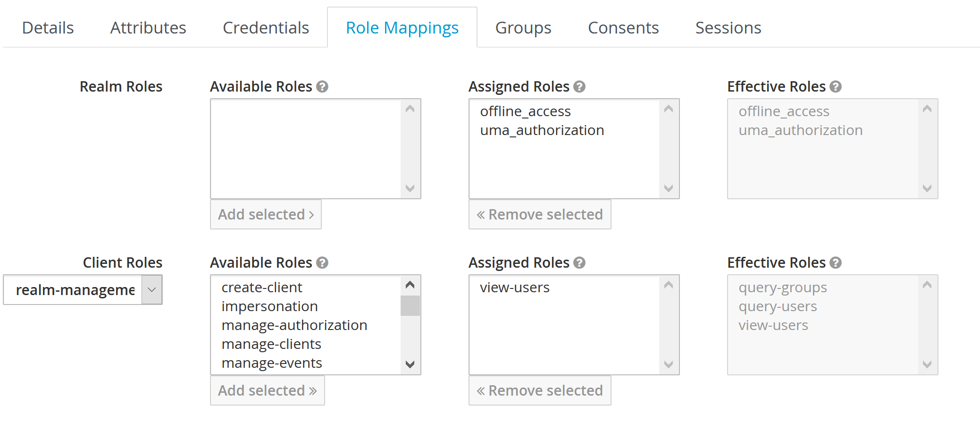Switch to the Credentials tab

pos(266,28)
